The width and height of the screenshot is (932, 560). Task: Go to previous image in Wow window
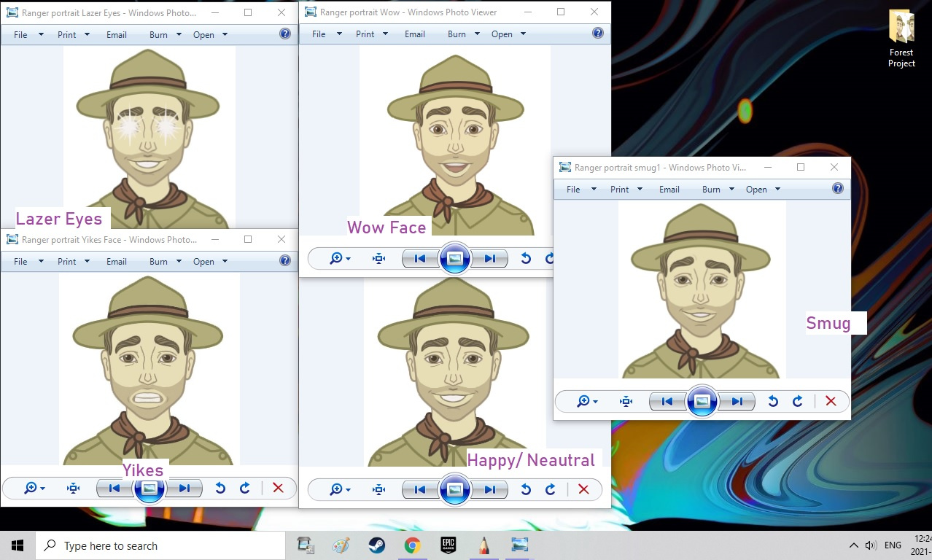tap(420, 259)
